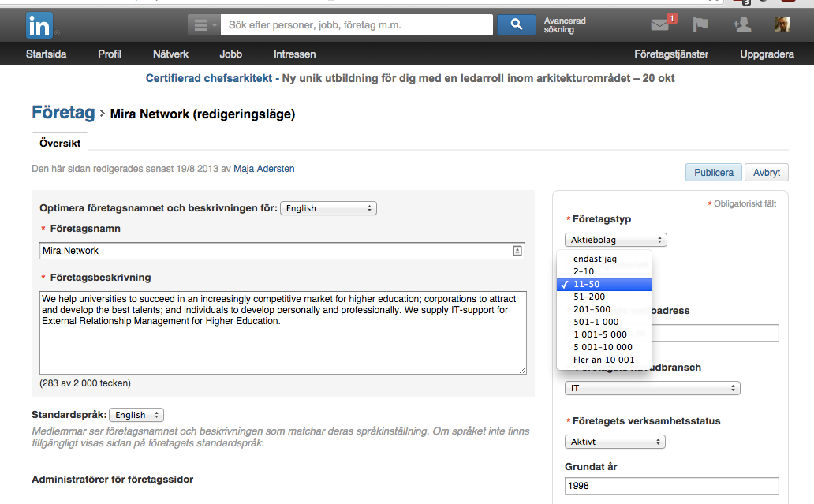Screen dimensions: 814x504
Task: Click the Översikt tab
Action: 60,141
